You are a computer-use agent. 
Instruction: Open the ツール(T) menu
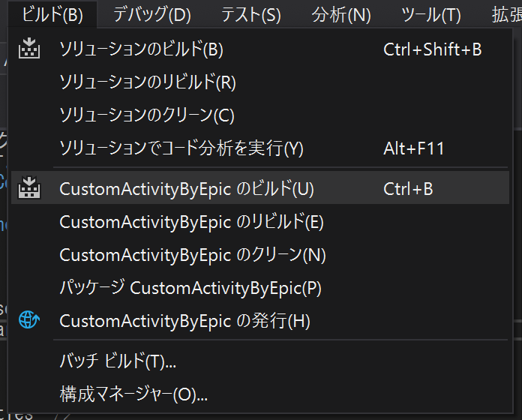[x=431, y=14]
